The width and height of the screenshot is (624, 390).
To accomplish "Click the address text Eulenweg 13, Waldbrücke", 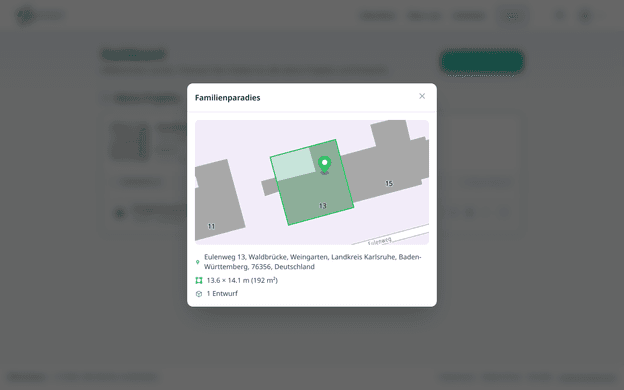I will click(312, 262).
